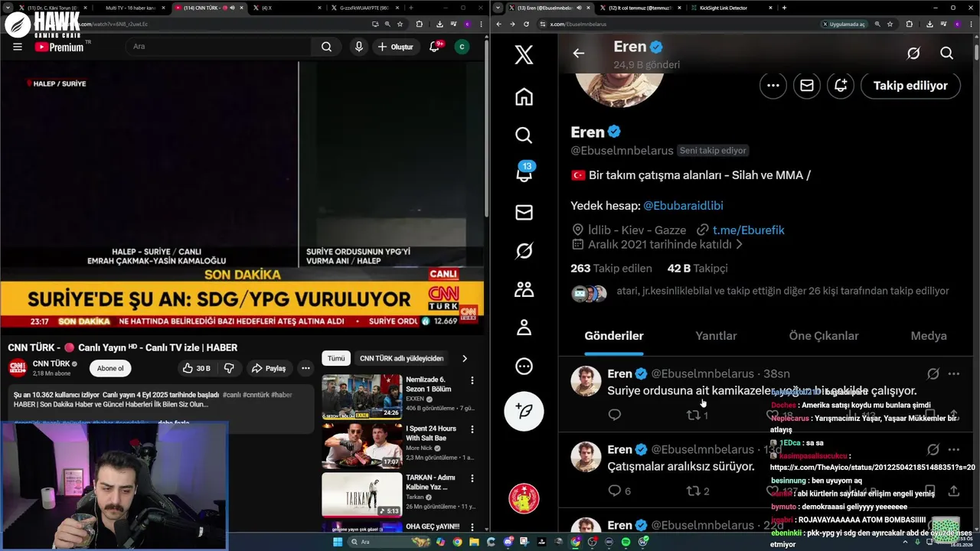Open video more actions three-dot button
Viewport: 980px width, 551px height.
pyautogui.click(x=305, y=368)
